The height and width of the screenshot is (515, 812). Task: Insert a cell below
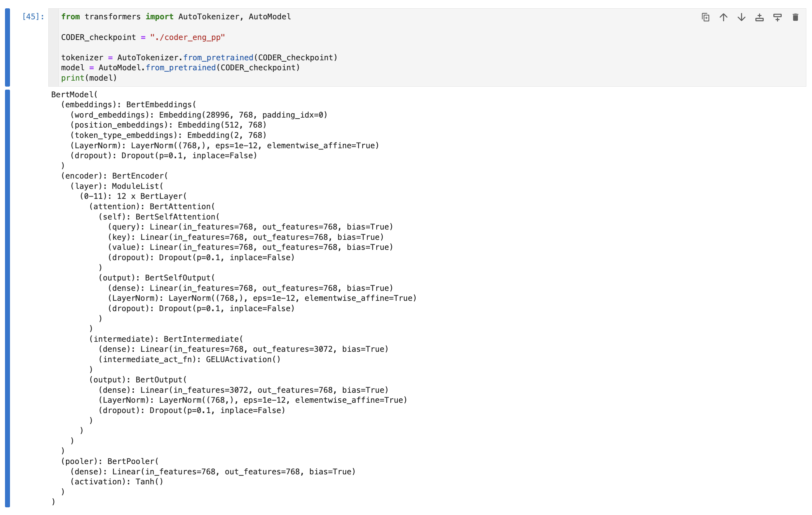(x=777, y=17)
